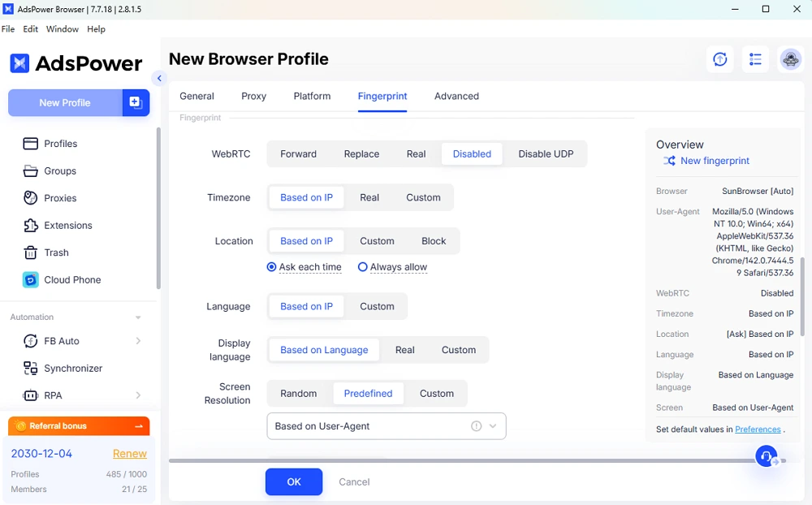Set WebRTC to Forward mode
812x505 pixels.
click(298, 153)
